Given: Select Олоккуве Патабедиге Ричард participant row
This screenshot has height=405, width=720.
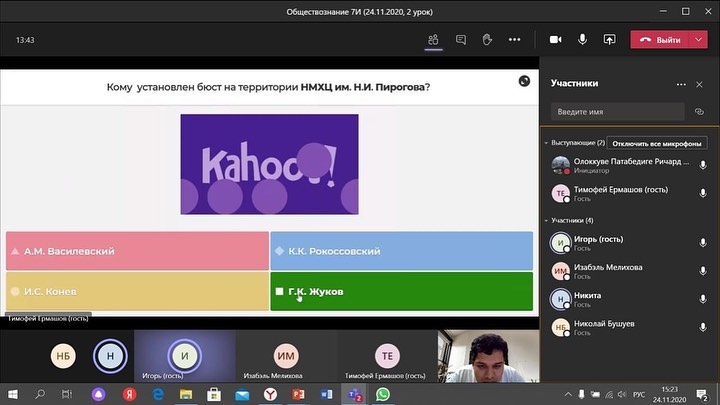Looking at the screenshot, I should tap(629, 165).
